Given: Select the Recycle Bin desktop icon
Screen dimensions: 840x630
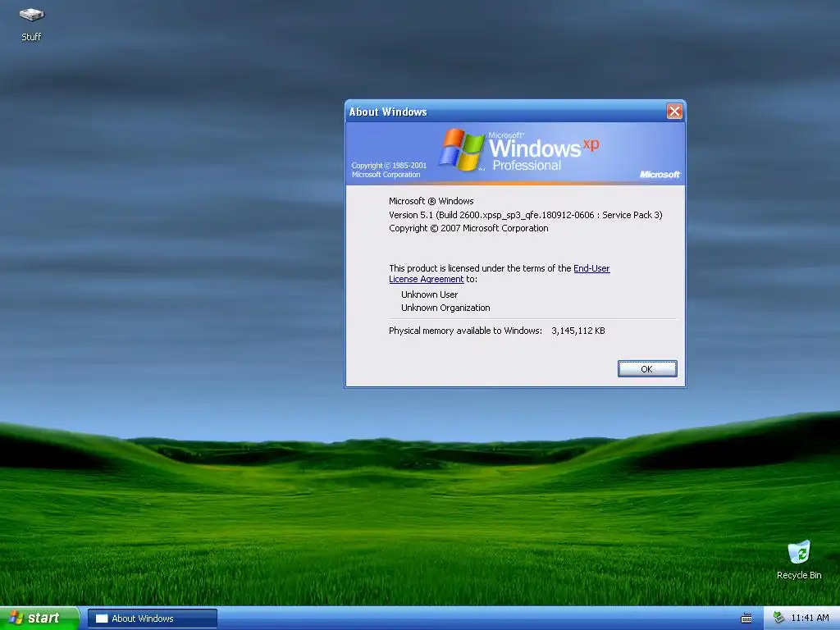Looking at the screenshot, I should pyautogui.click(x=799, y=559).
